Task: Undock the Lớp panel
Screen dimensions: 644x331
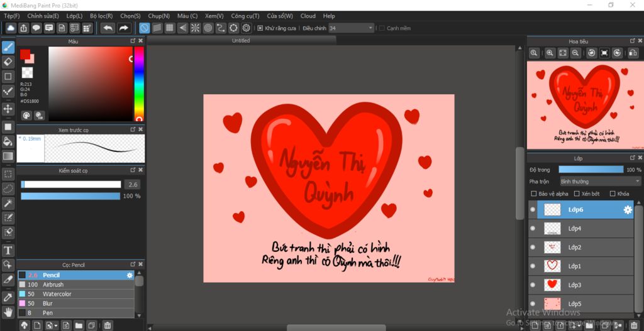Action: click(x=633, y=158)
